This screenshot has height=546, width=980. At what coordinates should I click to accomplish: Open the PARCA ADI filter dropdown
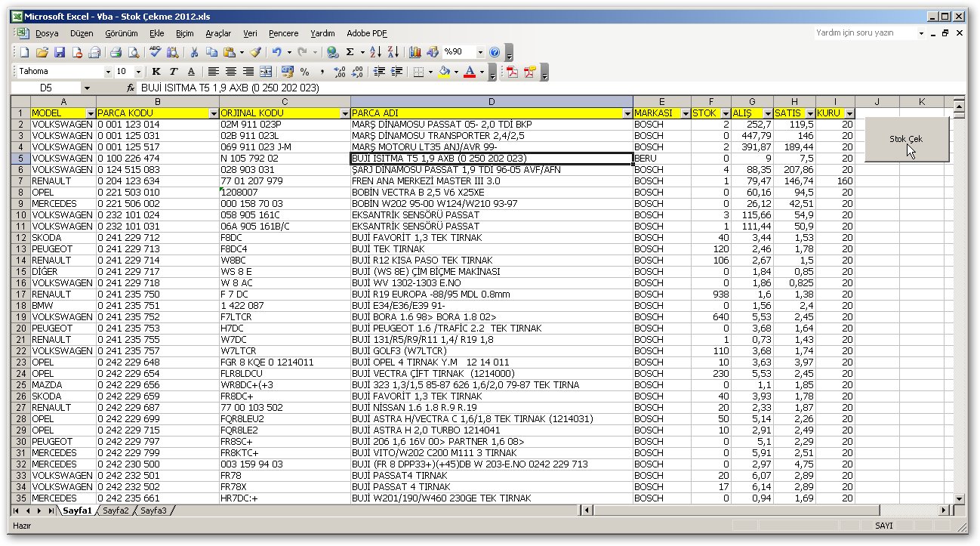pos(627,113)
